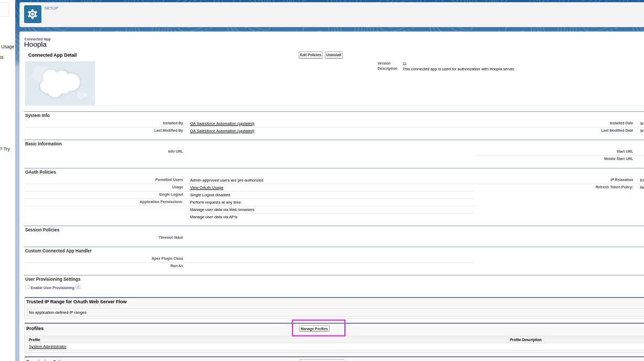Click the app Description text
Image resolution: width=644 pixels, height=361 pixels.
coord(459,69)
